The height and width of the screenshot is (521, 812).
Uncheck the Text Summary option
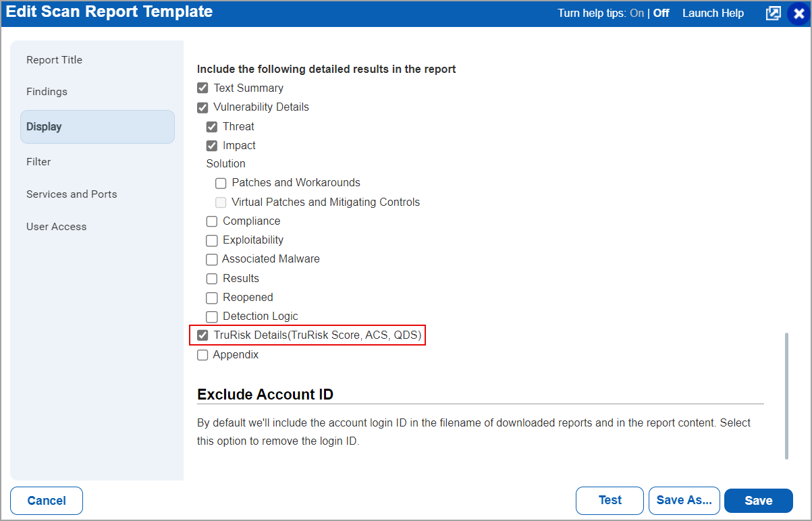(x=202, y=88)
